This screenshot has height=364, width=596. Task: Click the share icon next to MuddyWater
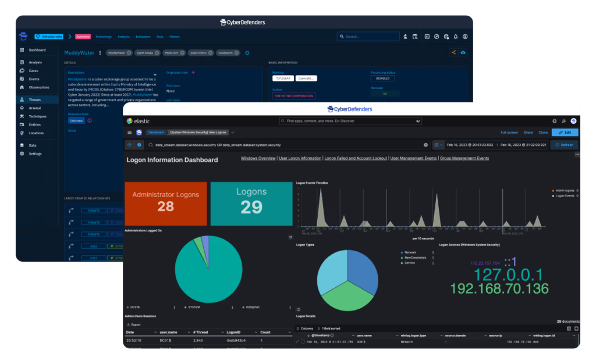pyautogui.click(x=453, y=52)
